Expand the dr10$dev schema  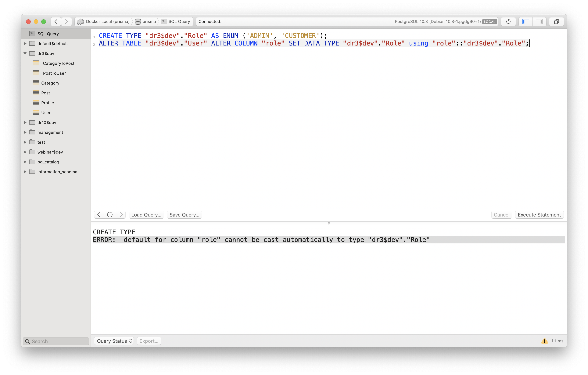(25, 122)
